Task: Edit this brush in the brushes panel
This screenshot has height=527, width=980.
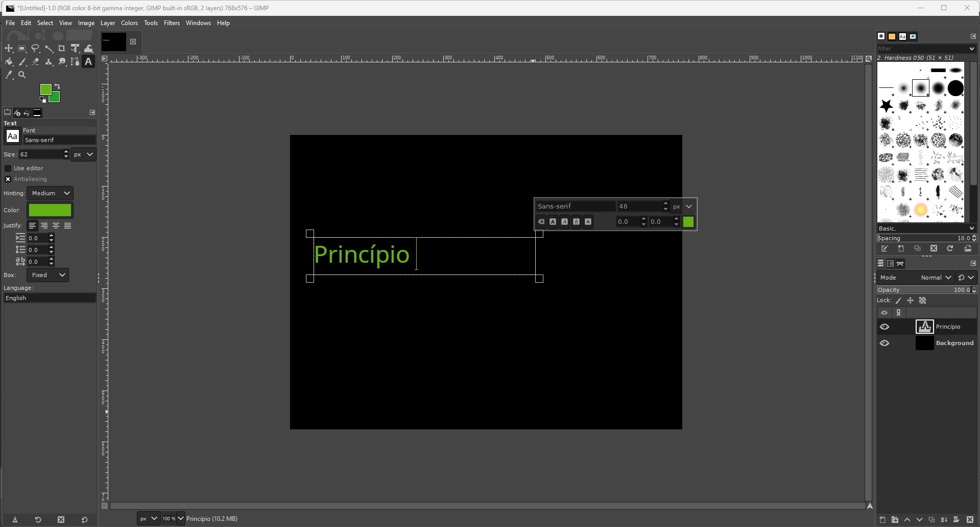Action: click(885, 248)
